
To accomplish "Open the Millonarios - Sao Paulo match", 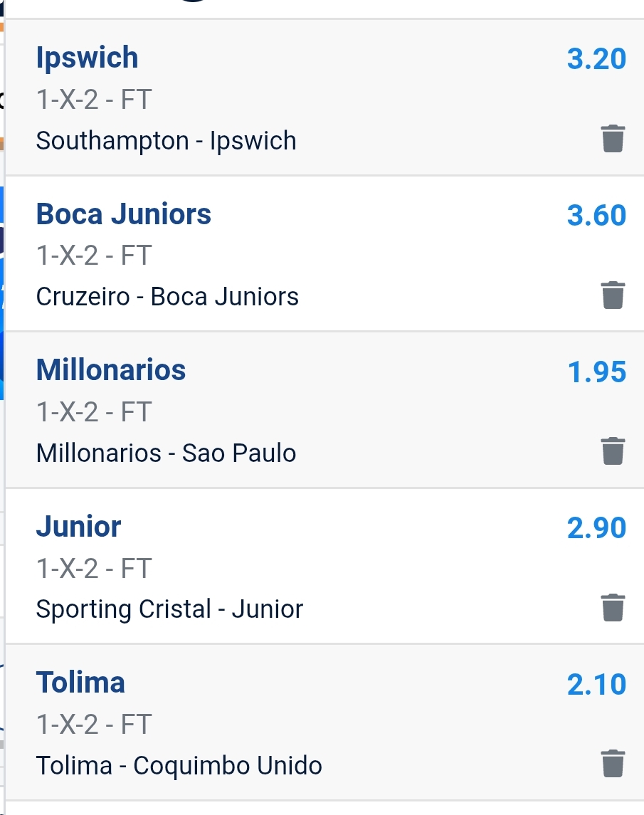I will click(166, 453).
